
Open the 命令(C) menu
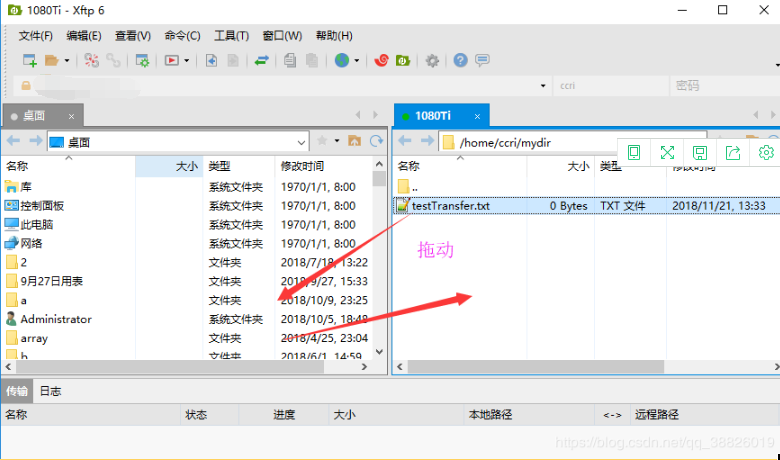183,36
